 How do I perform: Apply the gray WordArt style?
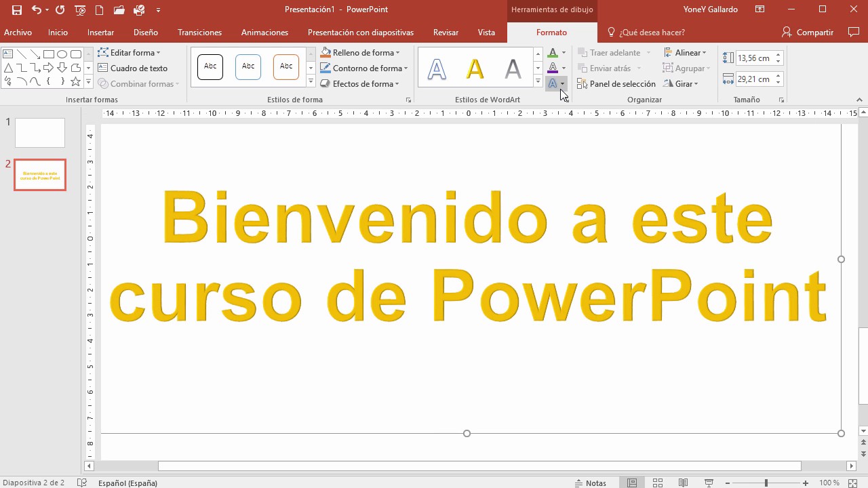click(x=513, y=68)
